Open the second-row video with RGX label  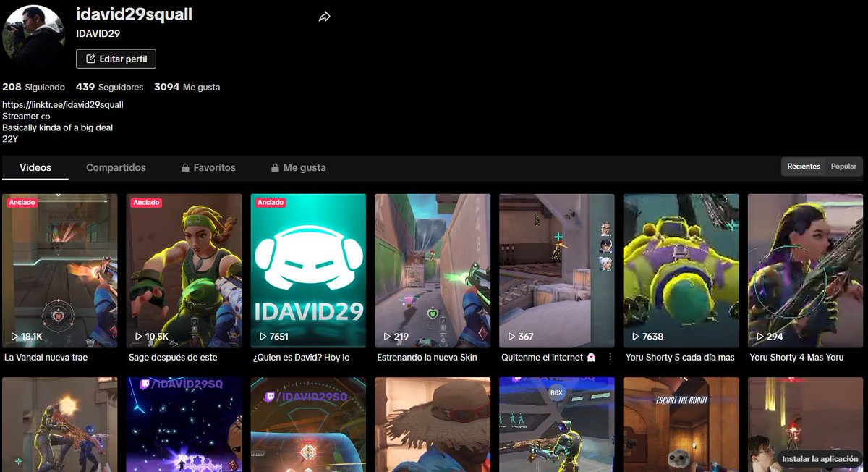tap(557, 424)
